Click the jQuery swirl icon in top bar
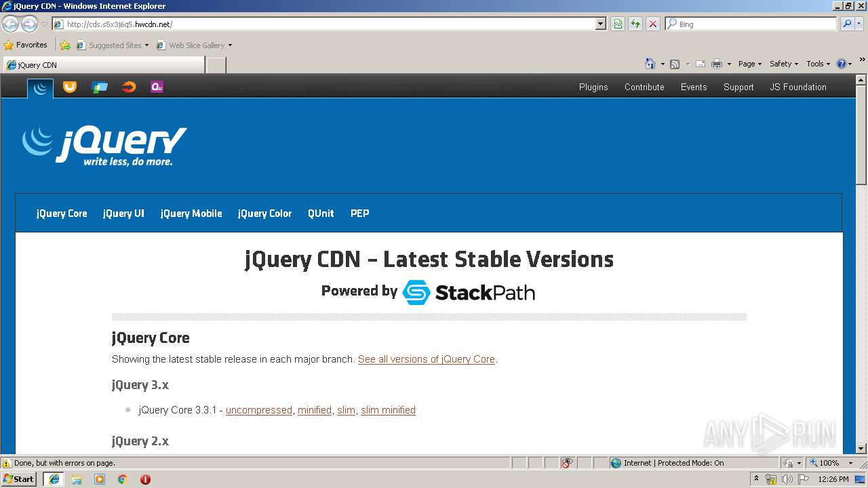Image resolution: width=868 pixels, height=488 pixels. click(40, 87)
